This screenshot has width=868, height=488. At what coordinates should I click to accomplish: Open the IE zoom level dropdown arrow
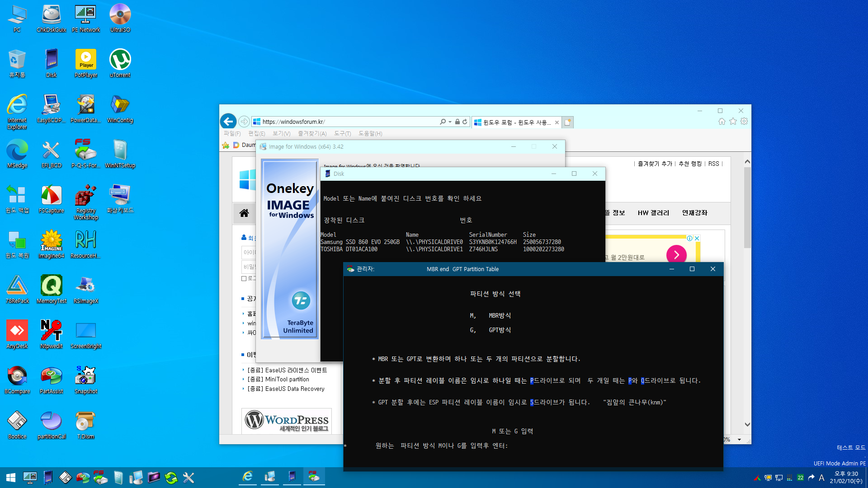point(739,440)
